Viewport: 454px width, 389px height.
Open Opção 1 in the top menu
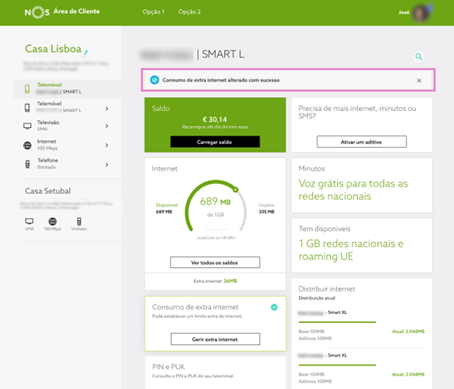154,12
